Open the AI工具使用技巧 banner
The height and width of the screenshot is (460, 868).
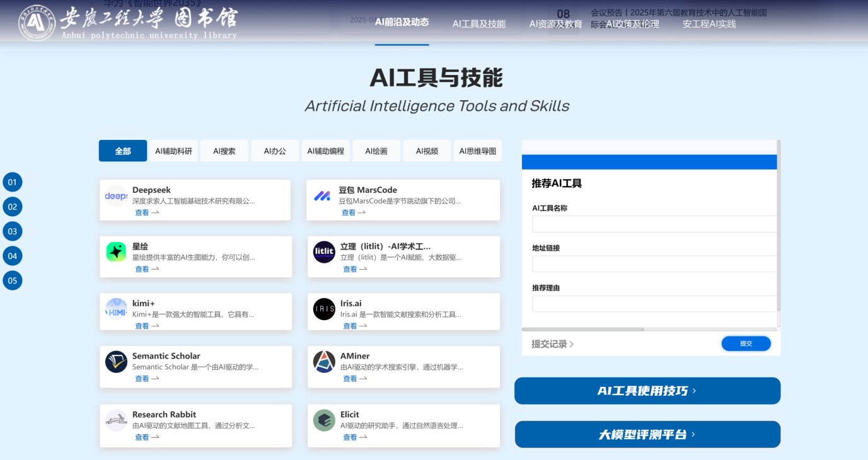point(647,391)
